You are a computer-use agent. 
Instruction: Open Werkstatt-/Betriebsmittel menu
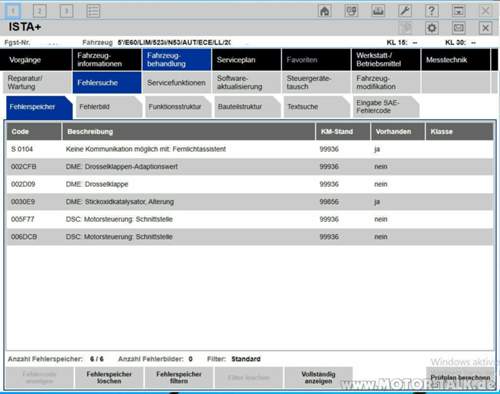click(386, 60)
